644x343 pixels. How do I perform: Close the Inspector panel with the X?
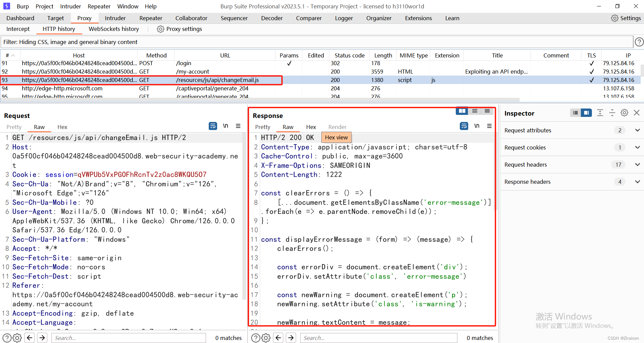[x=637, y=113]
